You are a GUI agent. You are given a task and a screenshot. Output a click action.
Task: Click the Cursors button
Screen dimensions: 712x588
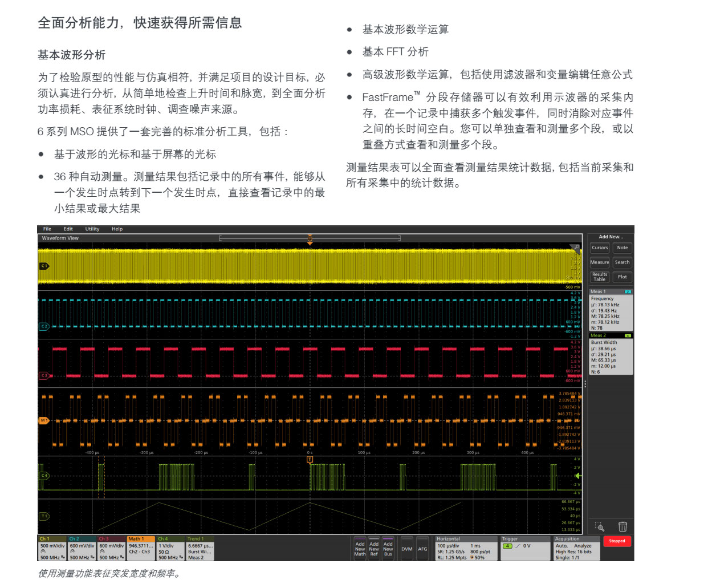tap(600, 248)
